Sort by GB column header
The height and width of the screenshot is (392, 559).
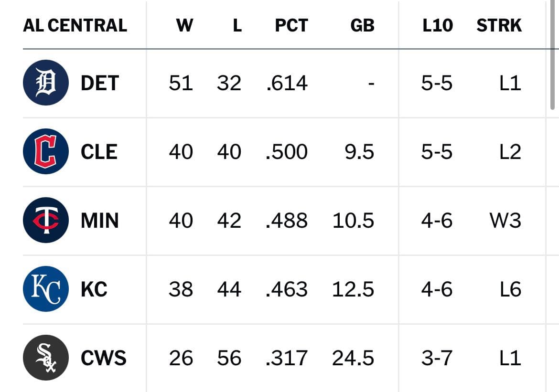tap(362, 25)
